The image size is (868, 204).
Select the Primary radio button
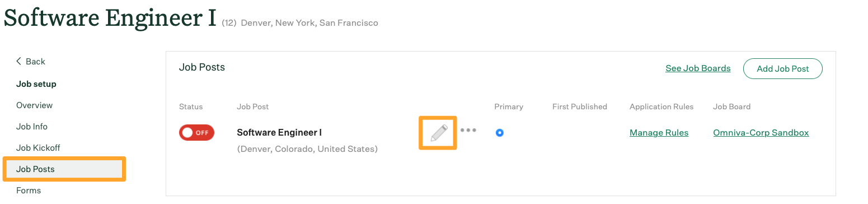500,133
